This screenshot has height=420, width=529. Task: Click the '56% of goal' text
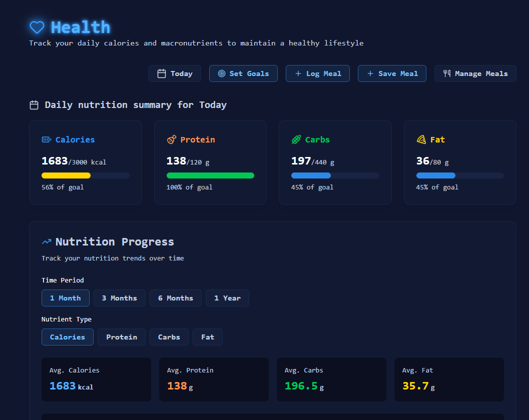pos(63,187)
